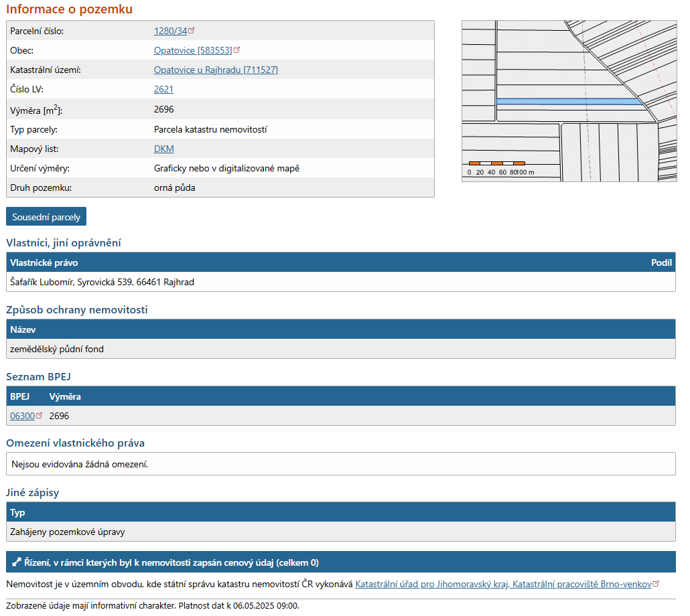
Task: Select owner text Šafařík Lubomír, Syrovická 539
Action: click(72, 283)
